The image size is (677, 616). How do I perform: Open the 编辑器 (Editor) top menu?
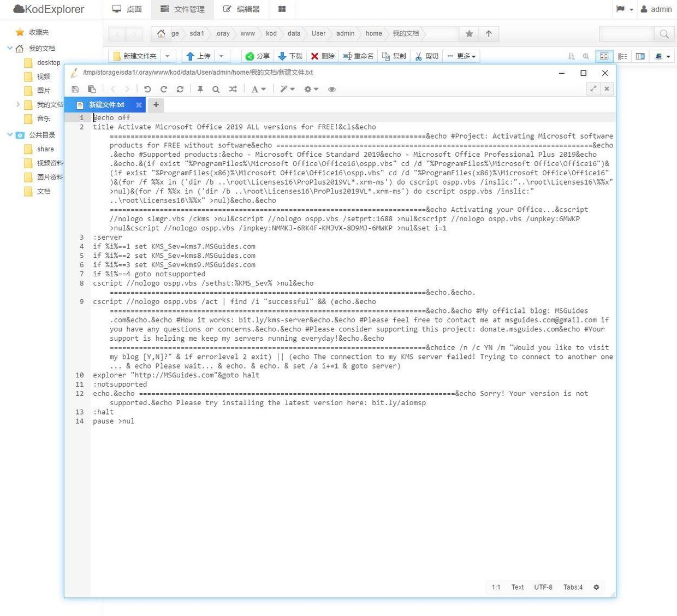[241, 9]
